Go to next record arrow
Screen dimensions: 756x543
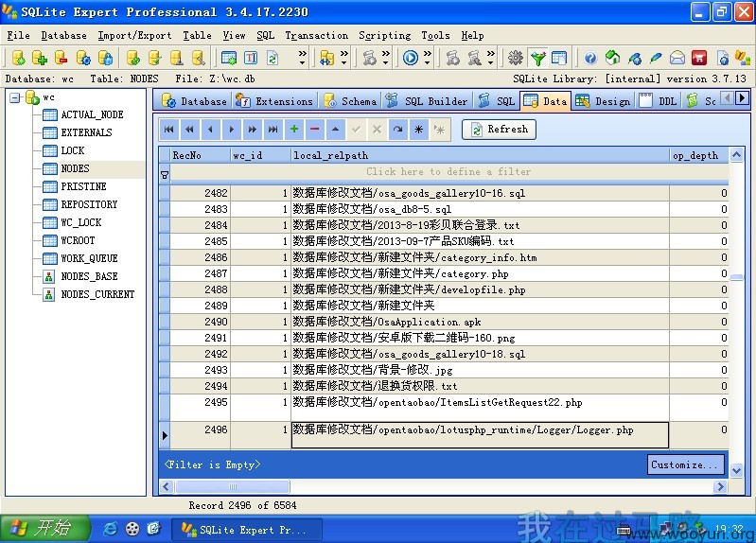click(x=232, y=130)
